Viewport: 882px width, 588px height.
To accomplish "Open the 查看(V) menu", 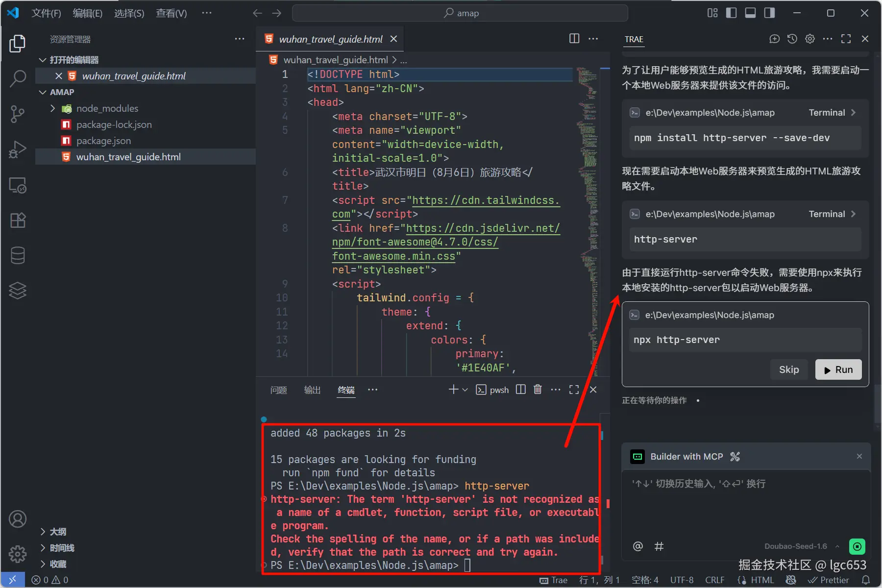I will pos(171,13).
